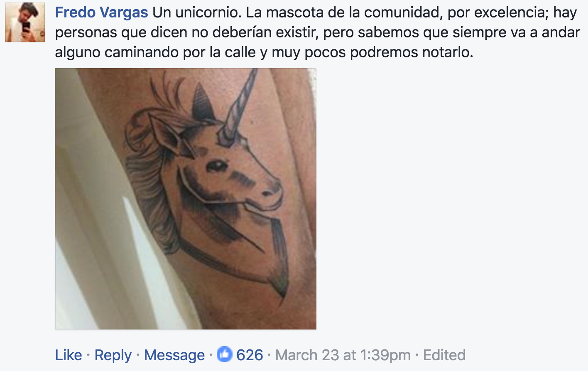Click the blue thumbs-up reaction icon
This screenshot has width=588, height=371.
pos(225,354)
